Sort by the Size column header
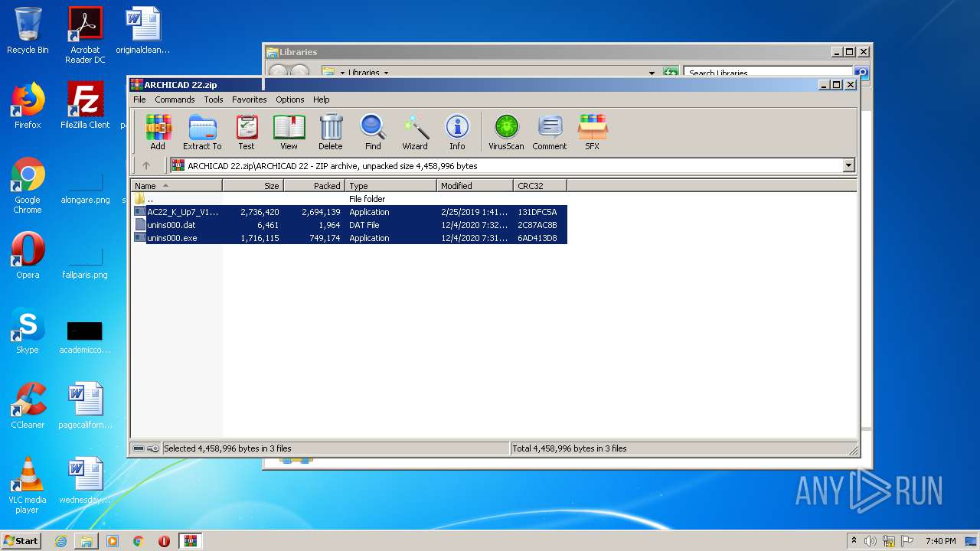The height and width of the screenshot is (551, 980). (253, 186)
